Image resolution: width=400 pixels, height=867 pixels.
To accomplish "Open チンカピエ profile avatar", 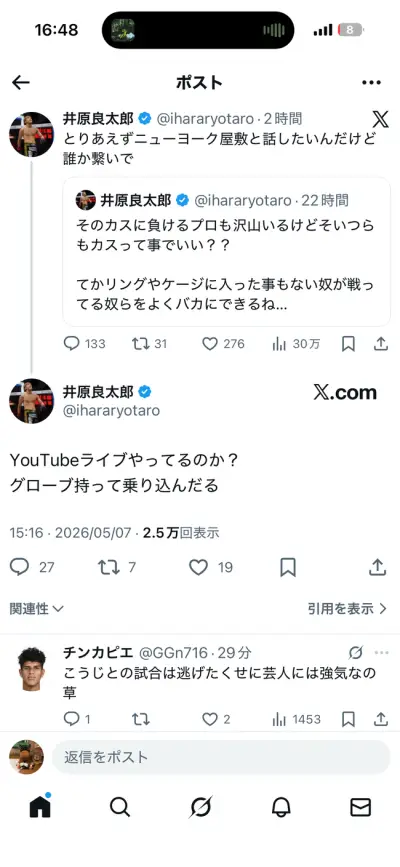I will 31,668.
